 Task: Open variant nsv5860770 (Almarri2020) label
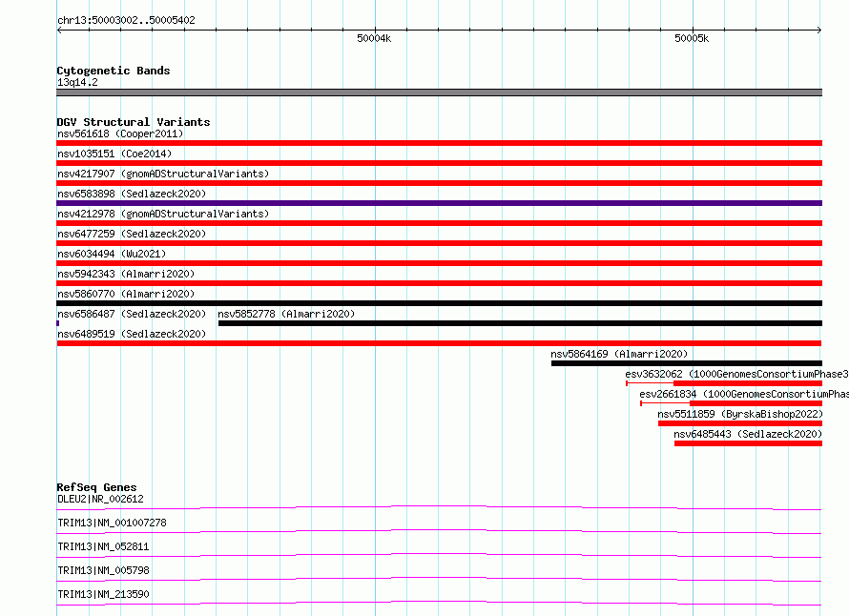[x=126, y=294]
